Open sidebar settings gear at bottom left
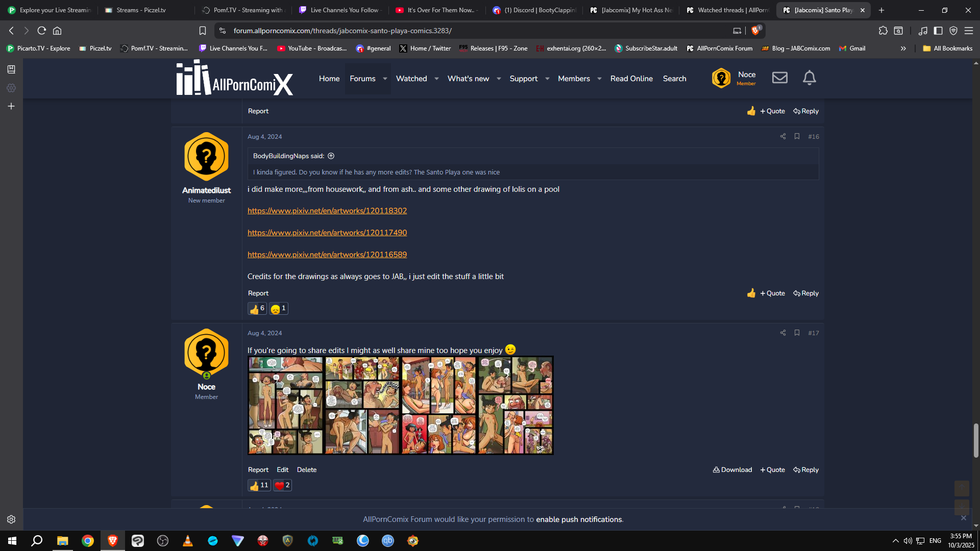The image size is (980, 551). click(x=11, y=519)
